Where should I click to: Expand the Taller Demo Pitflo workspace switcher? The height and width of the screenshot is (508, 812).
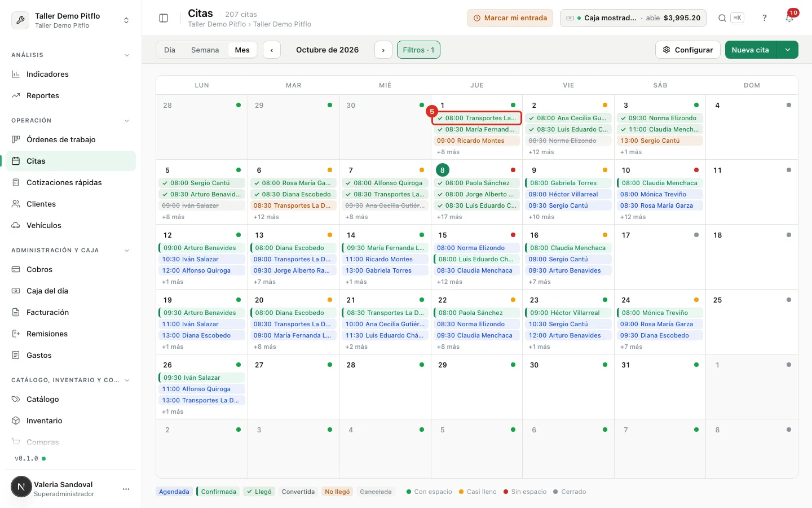[x=70, y=20]
